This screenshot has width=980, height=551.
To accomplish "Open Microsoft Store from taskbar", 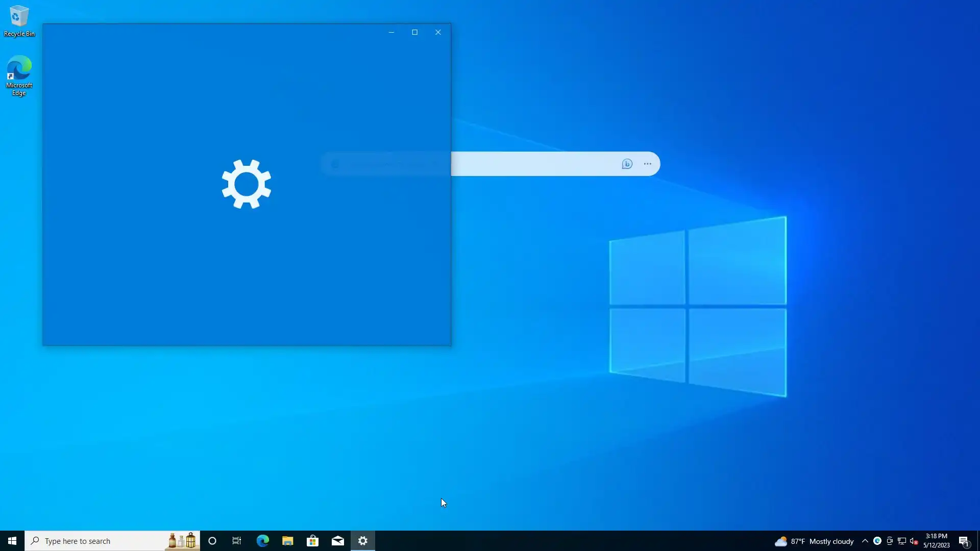I will (x=312, y=541).
